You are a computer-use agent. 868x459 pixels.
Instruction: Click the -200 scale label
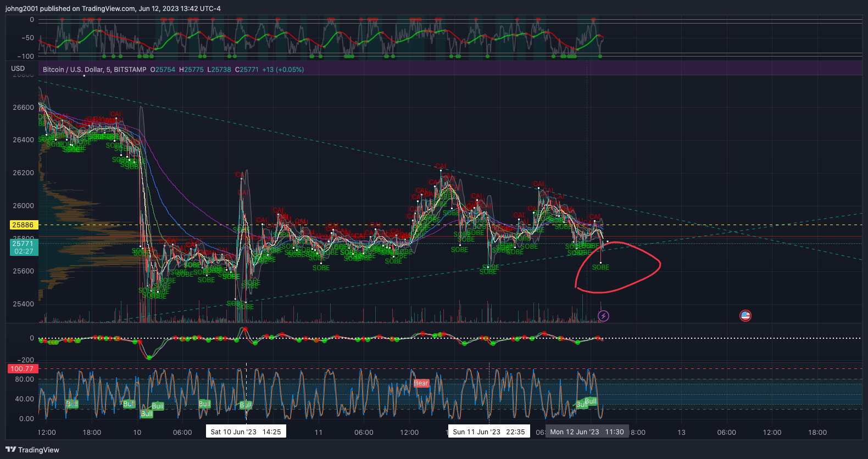click(25, 360)
